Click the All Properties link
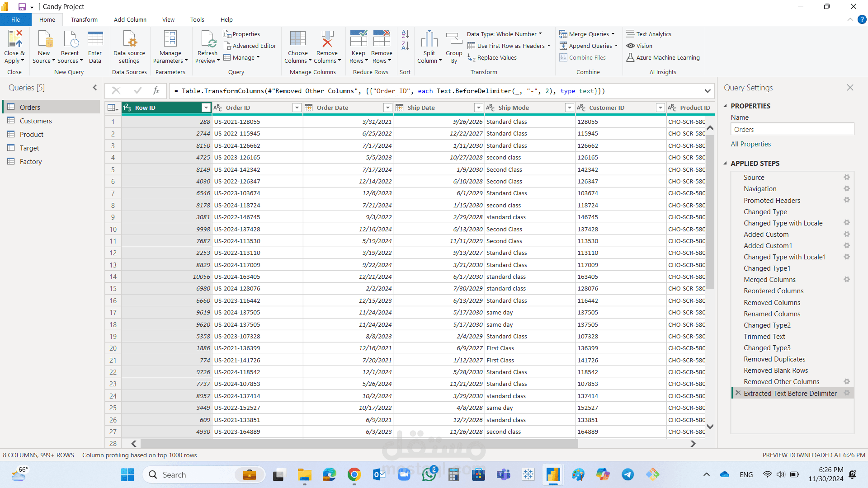 point(750,144)
